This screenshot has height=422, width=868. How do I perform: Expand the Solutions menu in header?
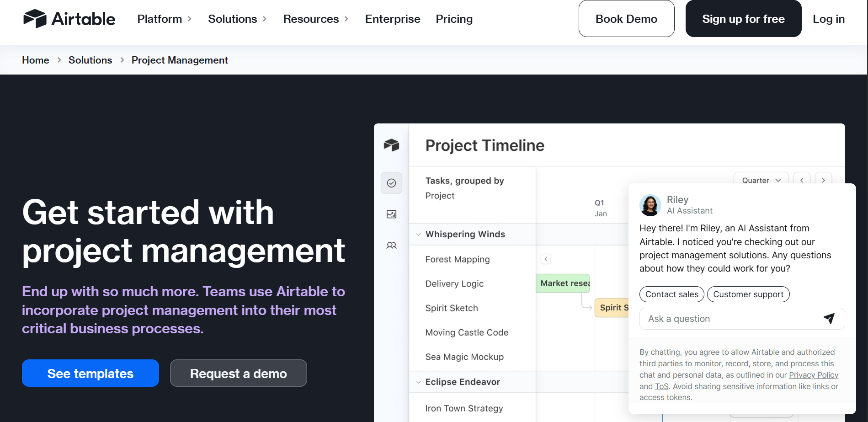coord(237,19)
